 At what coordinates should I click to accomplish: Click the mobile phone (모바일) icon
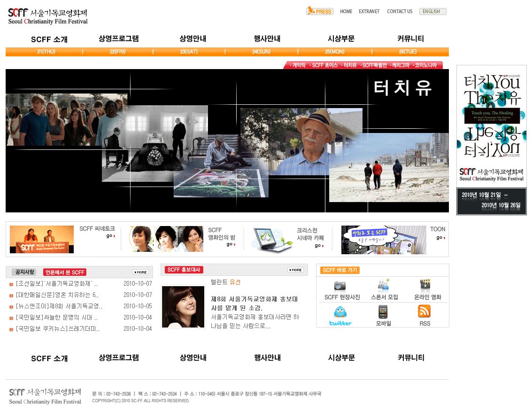coord(383,312)
